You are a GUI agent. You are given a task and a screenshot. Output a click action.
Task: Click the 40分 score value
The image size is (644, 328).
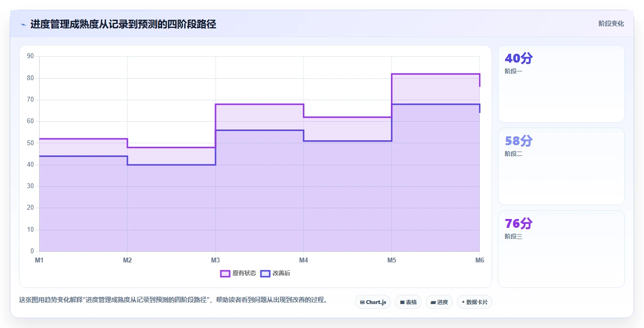click(518, 58)
